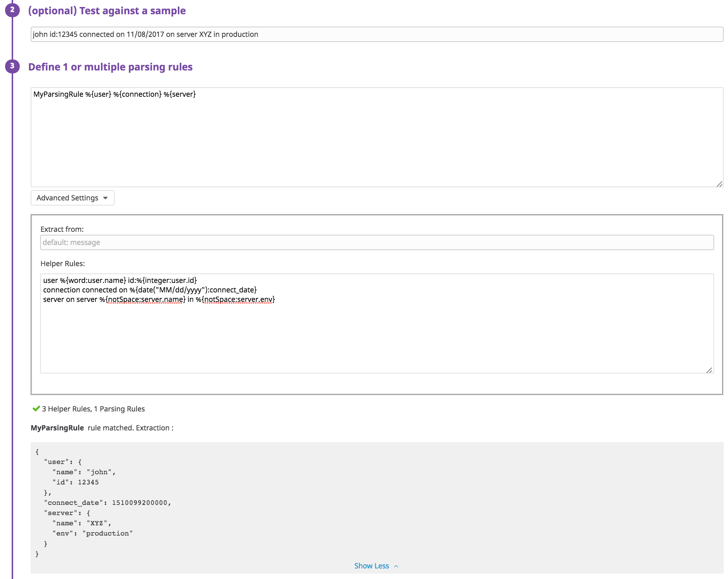Click the underlined notSpace:server.env text
The width and height of the screenshot is (728, 579).
238,300
